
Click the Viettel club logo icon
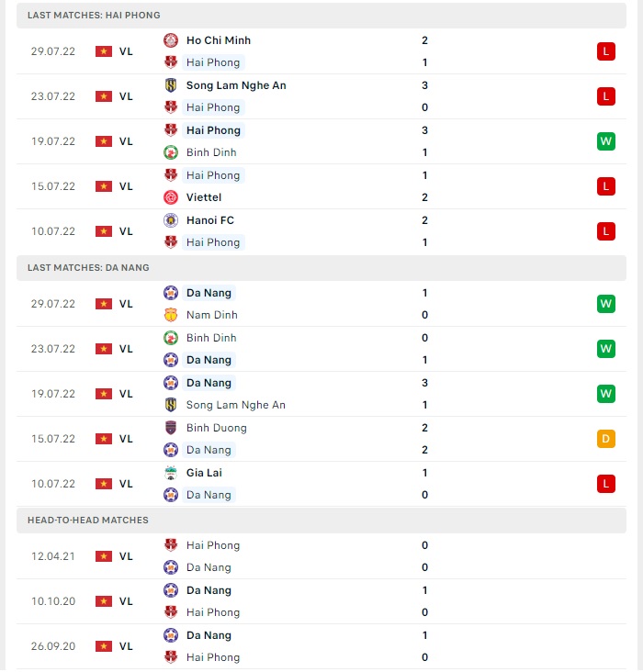click(x=171, y=197)
